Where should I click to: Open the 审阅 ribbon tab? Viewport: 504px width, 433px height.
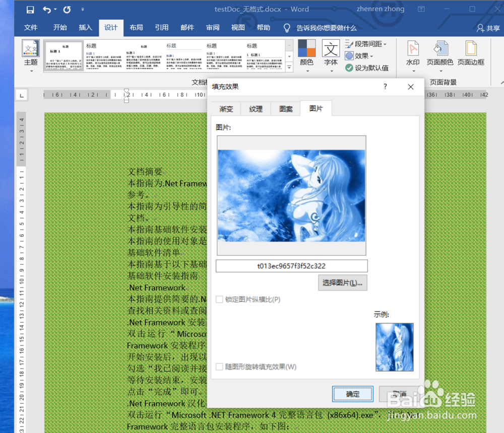pos(213,28)
